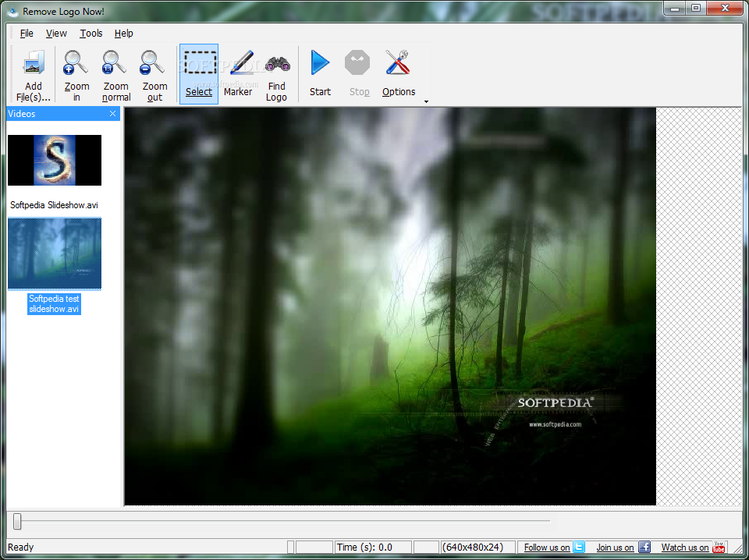Open the Help menu
This screenshot has height=560, width=749.
click(x=124, y=34)
